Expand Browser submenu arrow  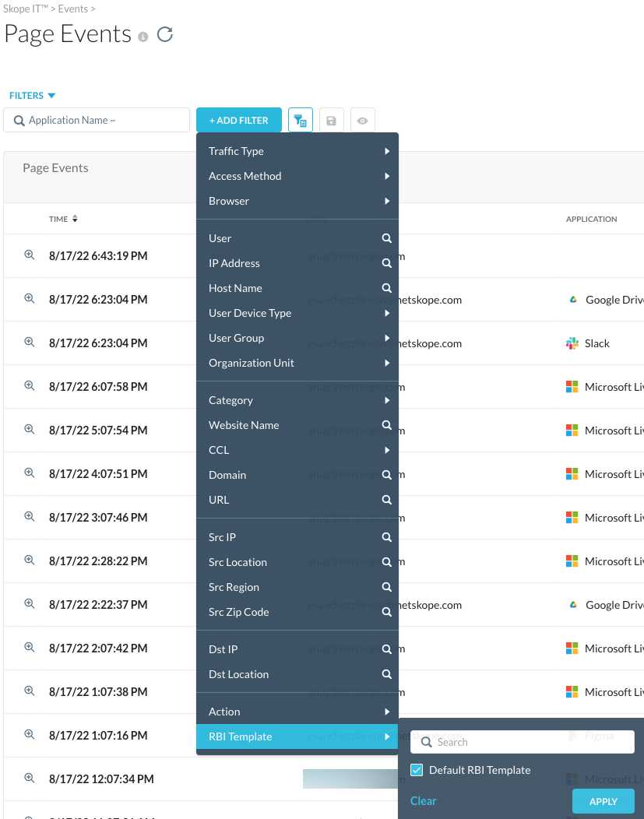(x=387, y=201)
